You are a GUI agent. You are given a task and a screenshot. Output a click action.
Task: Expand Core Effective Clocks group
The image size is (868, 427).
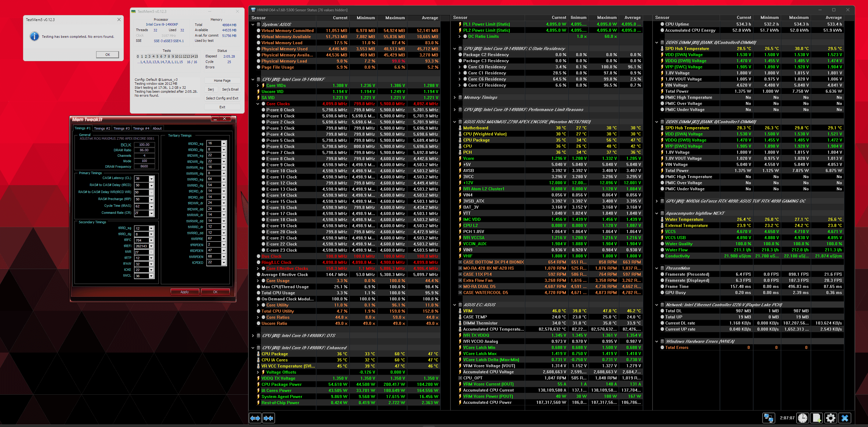pyautogui.click(x=258, y=268)
